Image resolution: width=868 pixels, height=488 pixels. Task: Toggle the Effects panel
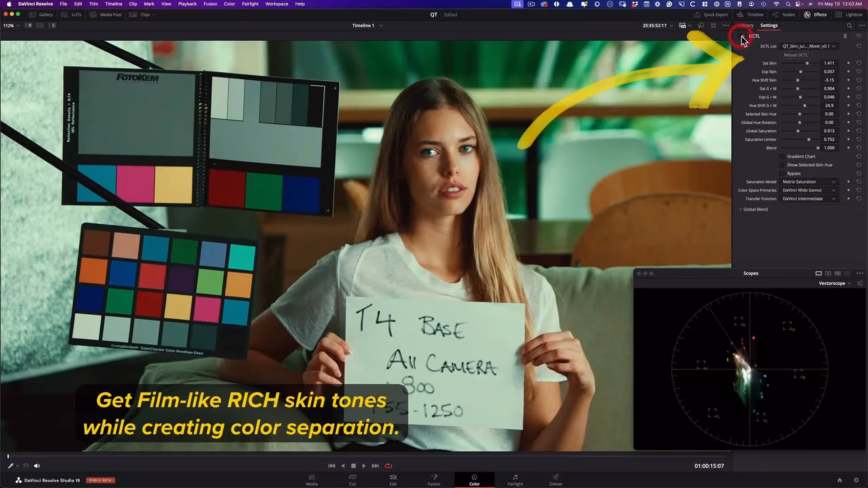(x=815, y=15)
